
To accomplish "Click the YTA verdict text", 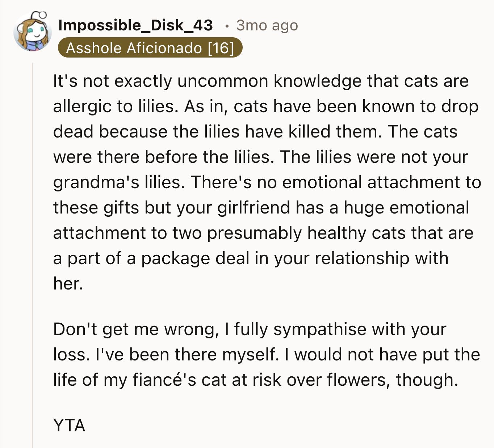I will click(x=69, y=425).
